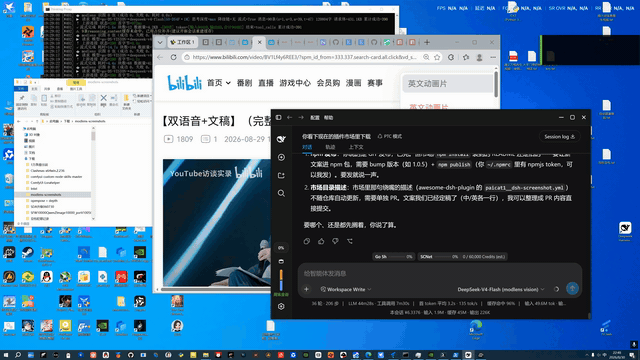The width and height of the screenshot is (640, 360).
Task: Click the zoom magnifier in the address bar
Action: (x=426, y=58)
